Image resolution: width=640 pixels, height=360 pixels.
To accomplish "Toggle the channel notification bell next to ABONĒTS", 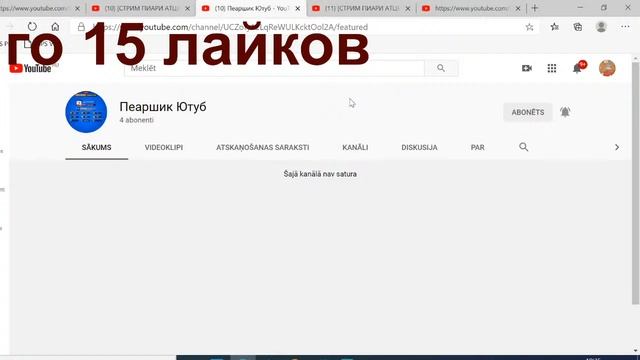I will (565, 112).
